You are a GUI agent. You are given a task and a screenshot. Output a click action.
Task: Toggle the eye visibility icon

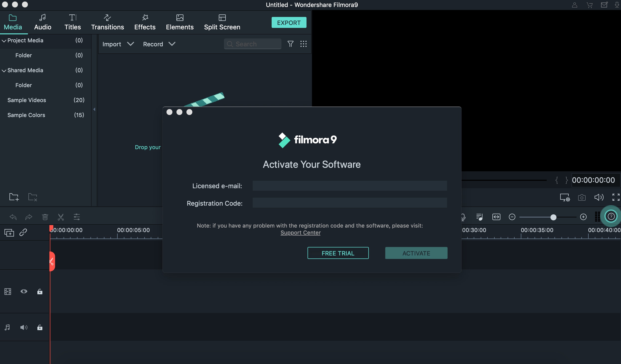pos(23,291)
